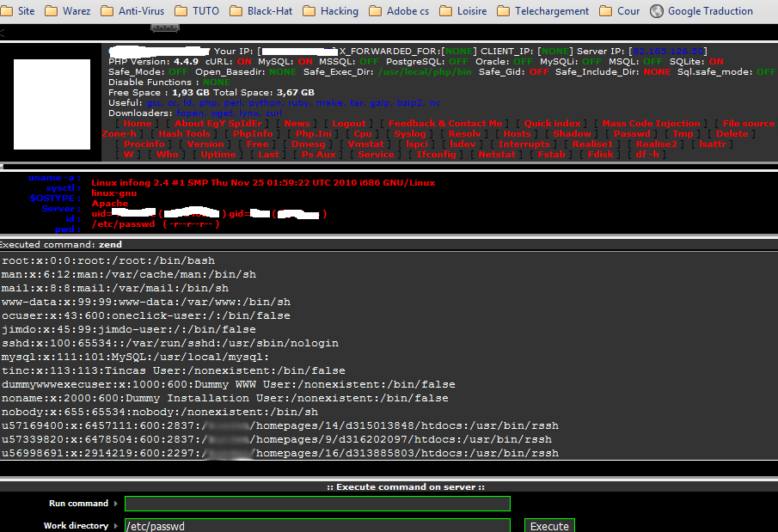The width and height of the screenshot is (778, 532).
Task: Click the Shadow link
Action: [x=572, y=134]
